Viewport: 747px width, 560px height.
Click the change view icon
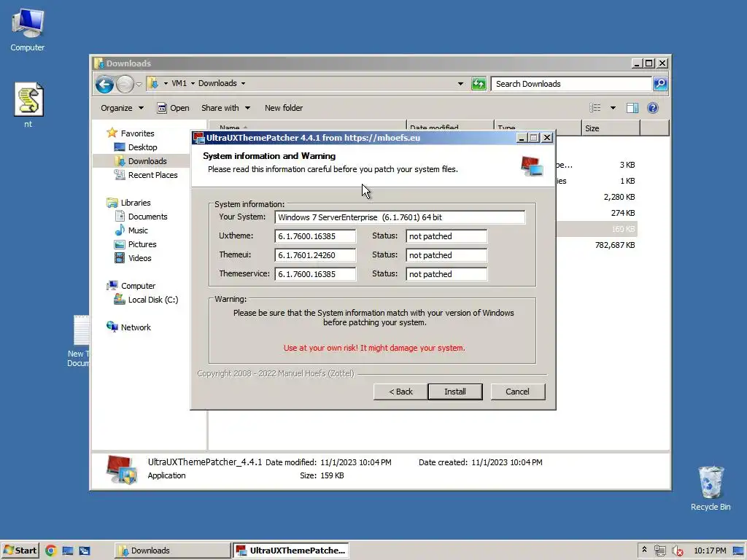click(595, 108)
